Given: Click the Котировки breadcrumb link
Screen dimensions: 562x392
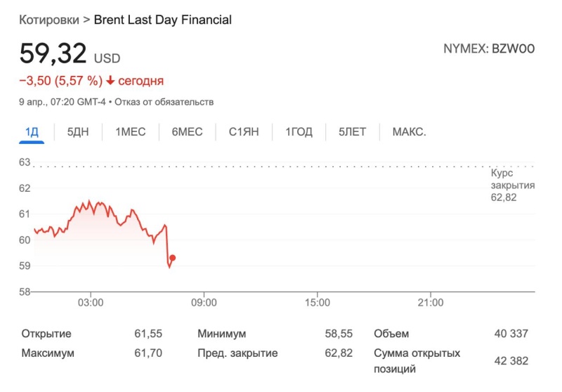Looking at the screenshot, I should (49, 20).
